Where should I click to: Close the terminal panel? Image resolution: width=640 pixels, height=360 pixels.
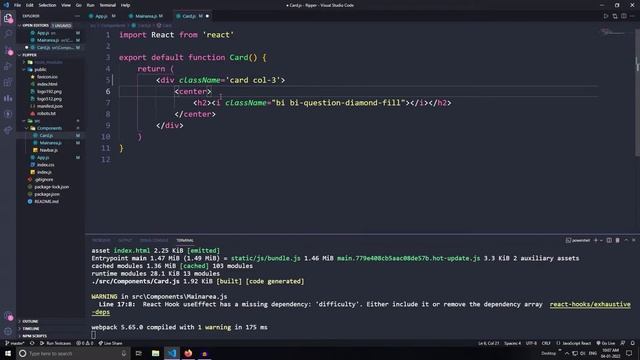tap(633, 240)
